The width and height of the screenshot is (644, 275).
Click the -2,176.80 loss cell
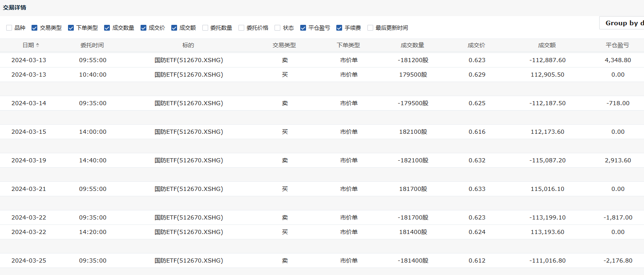[x=618, y=261]
